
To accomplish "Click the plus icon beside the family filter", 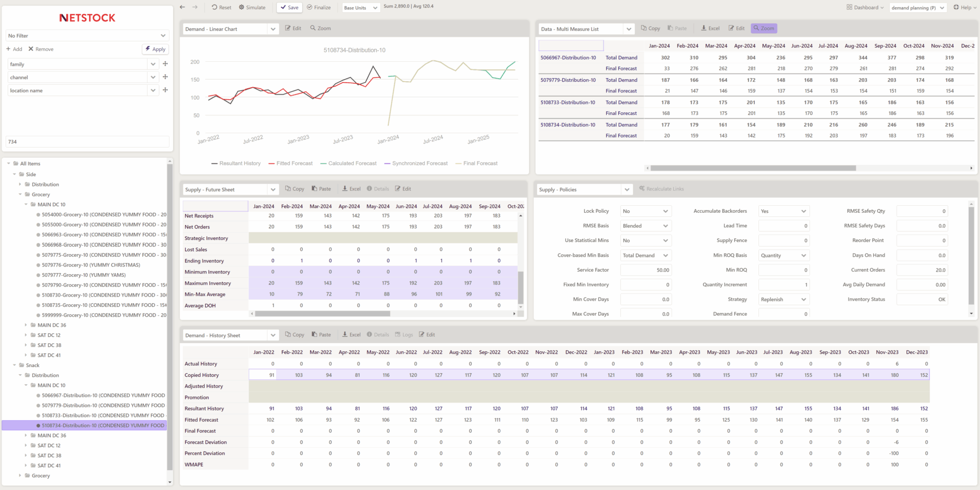I will click(x=165, y=64).
